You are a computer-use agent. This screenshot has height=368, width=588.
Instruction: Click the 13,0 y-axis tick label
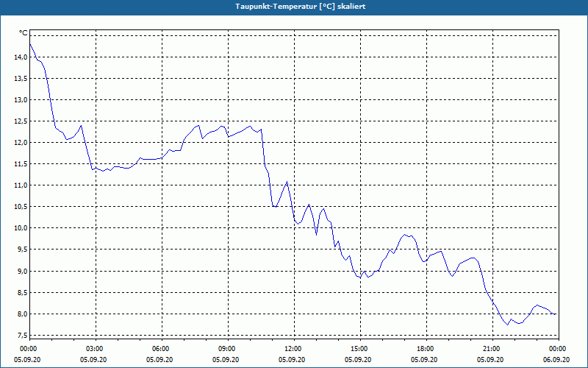click(21, 100)
